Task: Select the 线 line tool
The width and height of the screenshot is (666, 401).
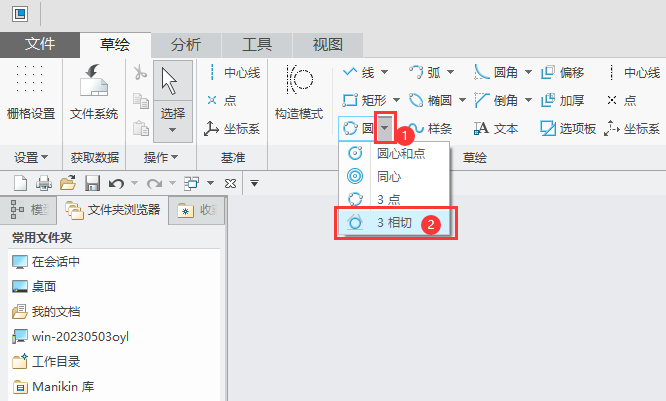Action: click(x=359, y=72)
